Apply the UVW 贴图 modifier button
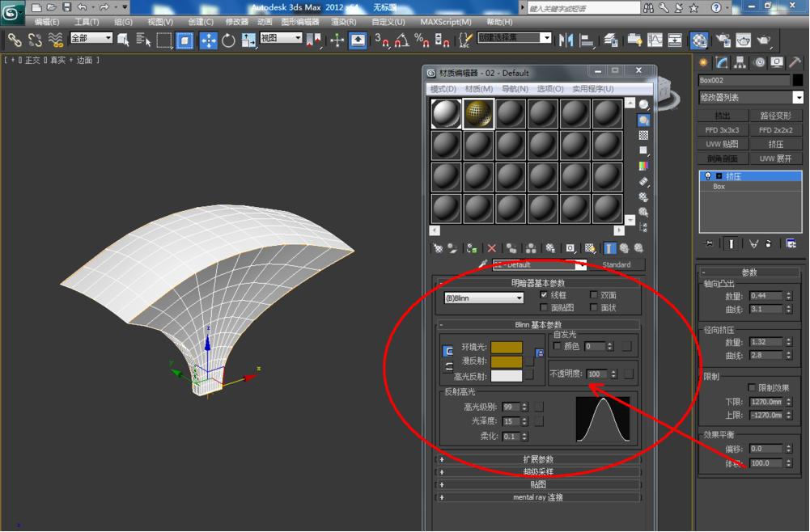The width and height of the screenshot is (810, 532). pyautogui.click(x=723, y=143)
